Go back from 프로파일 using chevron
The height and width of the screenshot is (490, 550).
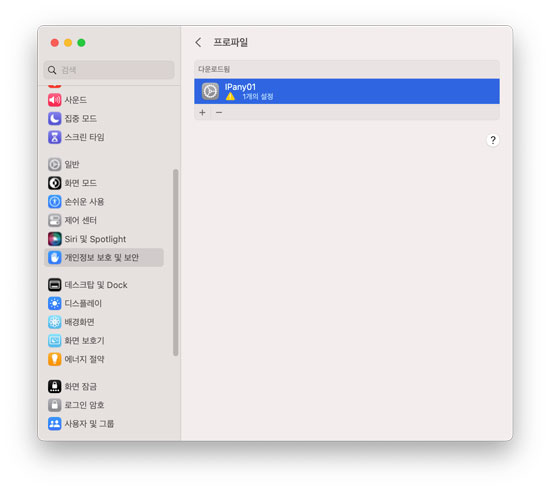(199, 42)
